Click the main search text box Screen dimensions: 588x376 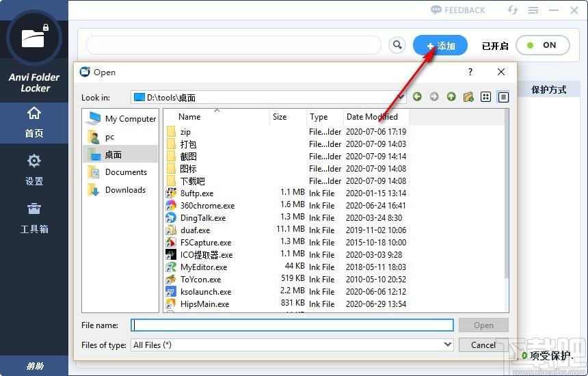(x=233, y=45)
